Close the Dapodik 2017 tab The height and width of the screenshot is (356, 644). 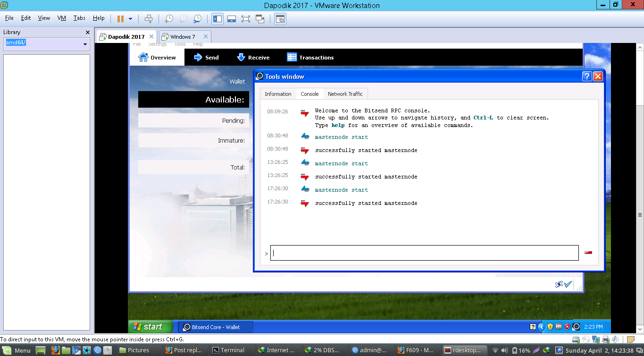pyautogui.click(x=151, y=36)
